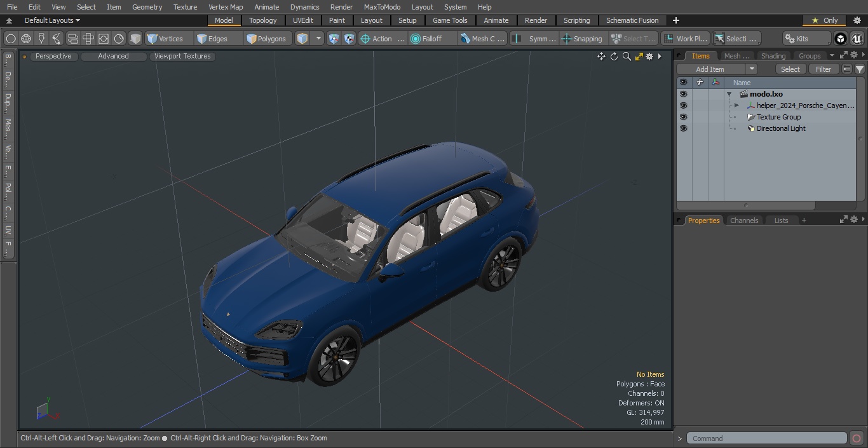The height and width of the screenshot is (448, 868).
Task: Select the sphere primitive tool icon
Action: 11,39
